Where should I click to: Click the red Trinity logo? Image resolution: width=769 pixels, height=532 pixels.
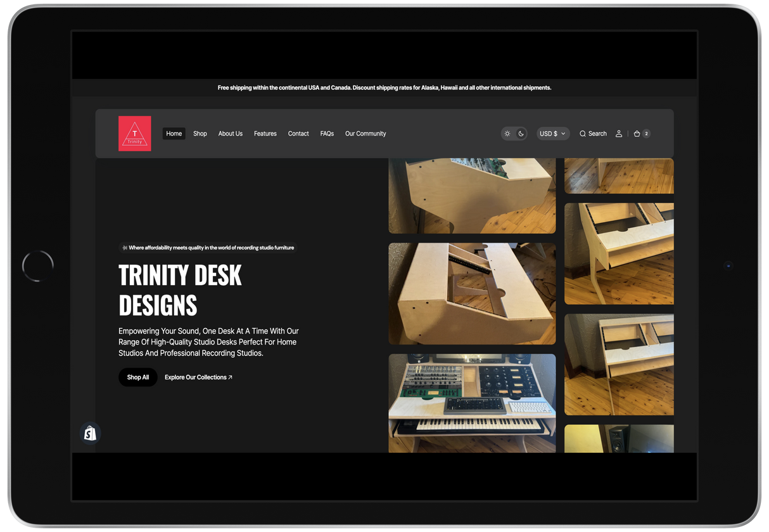click(134, 134)
